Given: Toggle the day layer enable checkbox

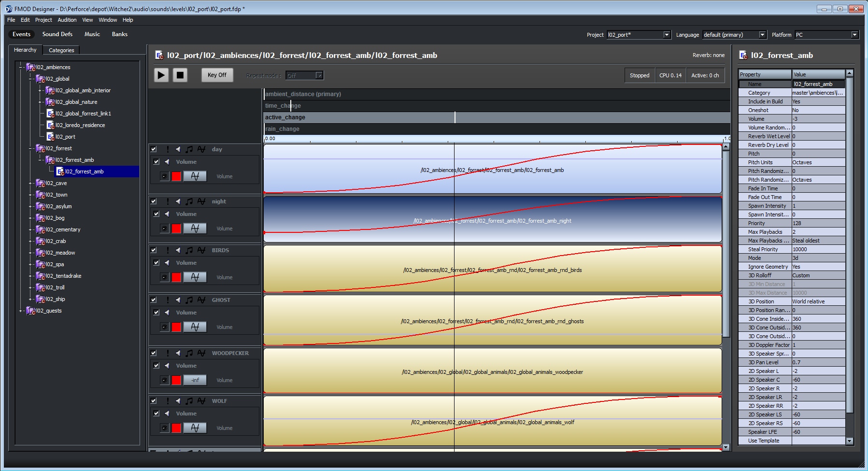Looking at the screenshot, I should pyautogui.click(x=153, y=149).
